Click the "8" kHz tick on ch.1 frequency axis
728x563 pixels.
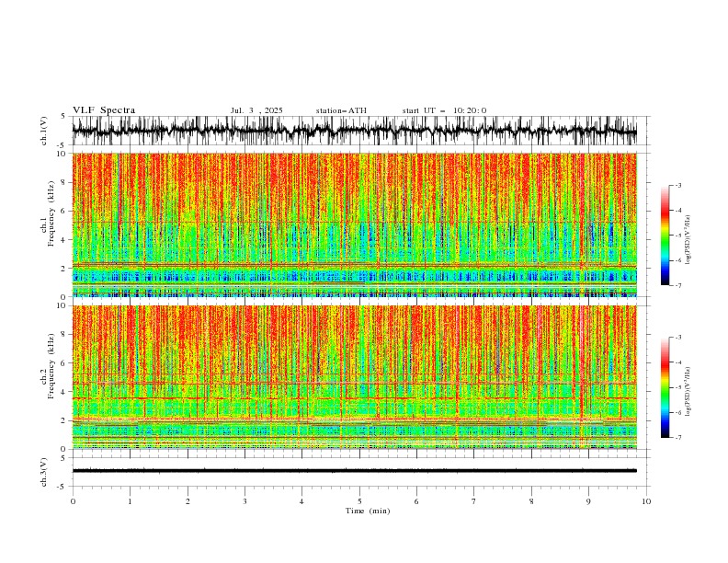(x=65, y=182)
